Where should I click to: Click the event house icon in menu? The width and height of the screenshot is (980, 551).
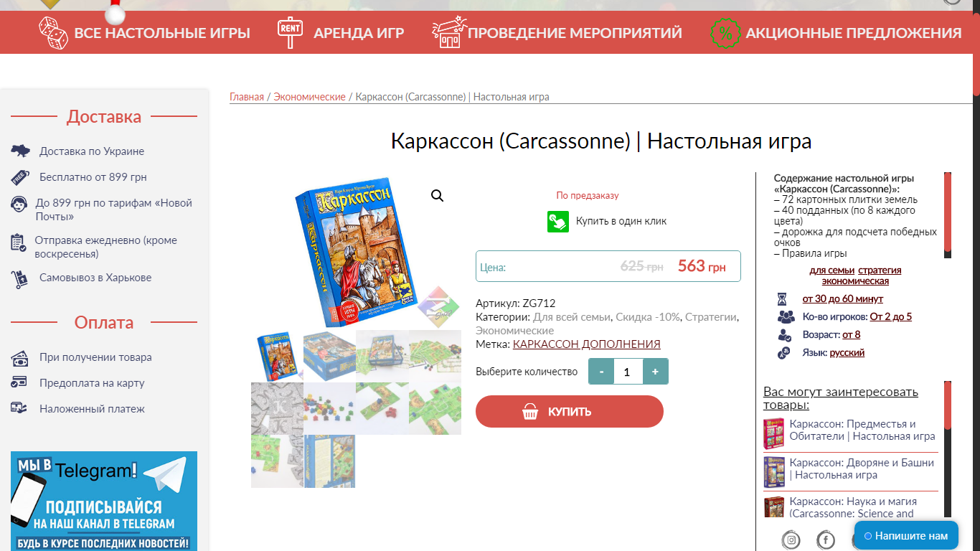[x=448, y=33]
